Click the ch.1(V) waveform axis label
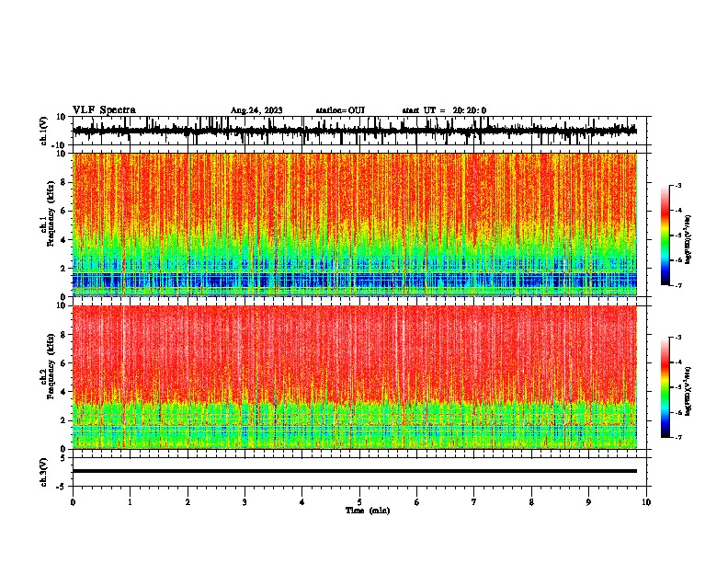 coord(44,131)
